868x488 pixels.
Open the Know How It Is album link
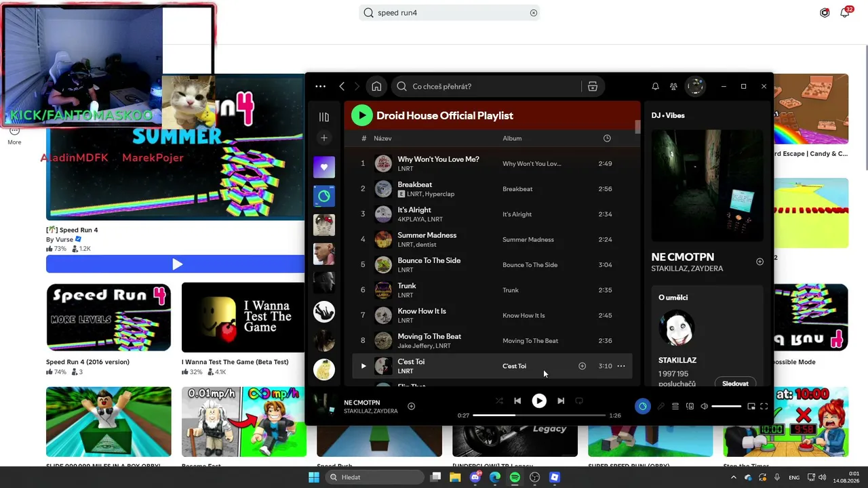pyautogui.click(x=524, y=315)
